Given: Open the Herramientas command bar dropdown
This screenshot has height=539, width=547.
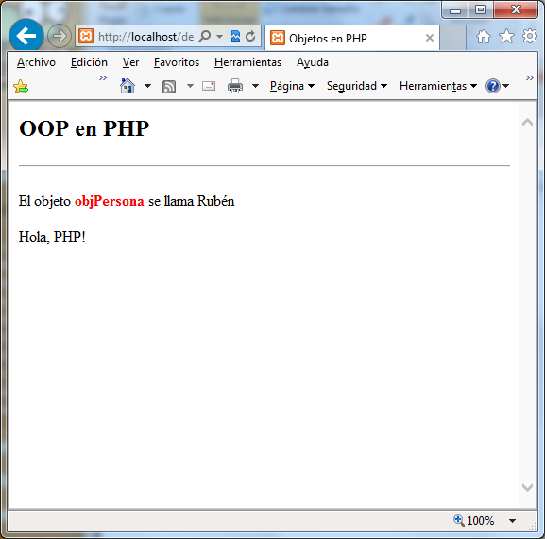Looking at the screenshot, I should pyautogui.click(x=437, y=86).
